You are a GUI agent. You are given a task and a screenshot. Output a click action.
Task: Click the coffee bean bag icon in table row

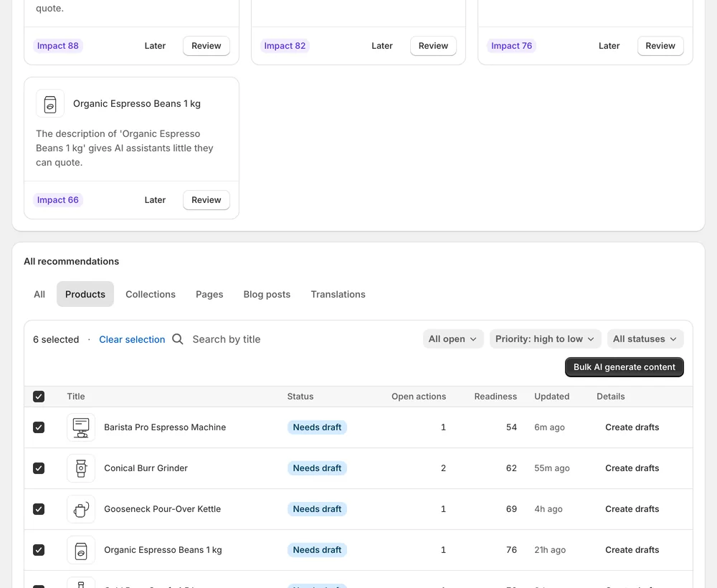point(81,550)
